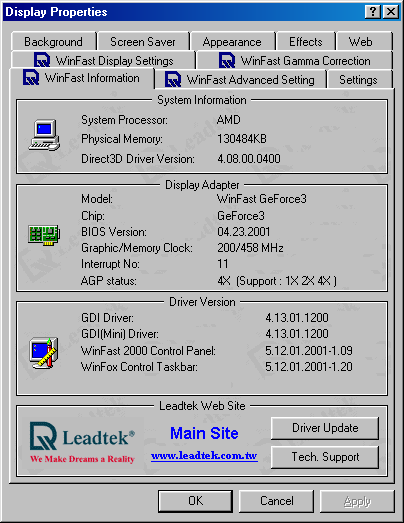The image size is (404, 523).
Task: Click the Main Site link text
Action: pos(204,433)
